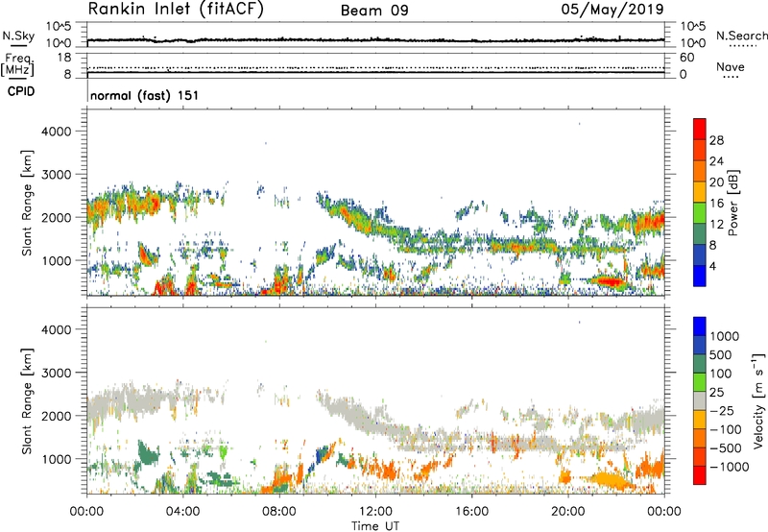Image resolution: width=768 pixels, height=532 pixels.
Task: Click the 'Slant Range [km]' label of velocity panel
Action: [27, 401]
